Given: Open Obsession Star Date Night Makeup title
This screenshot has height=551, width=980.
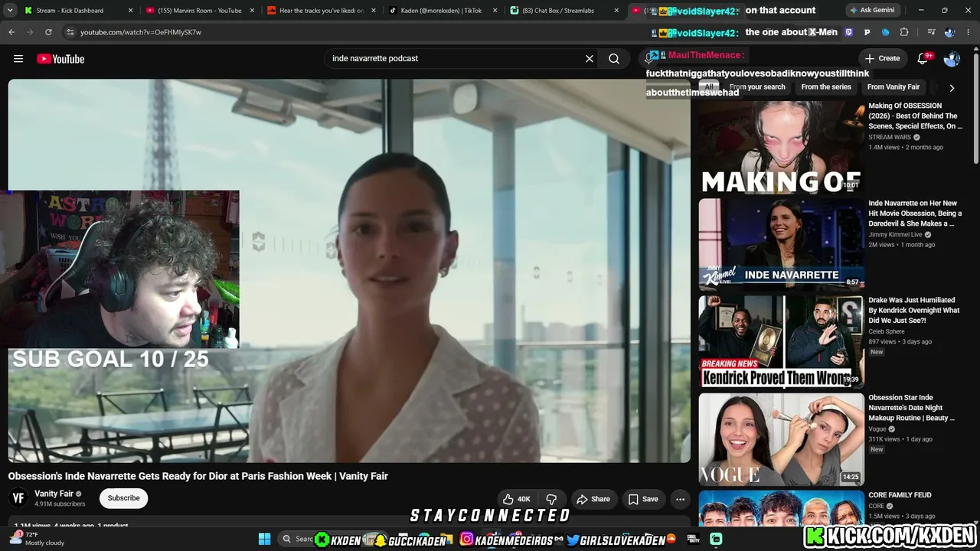Looking at the screenshot, I should pos(912,408).
